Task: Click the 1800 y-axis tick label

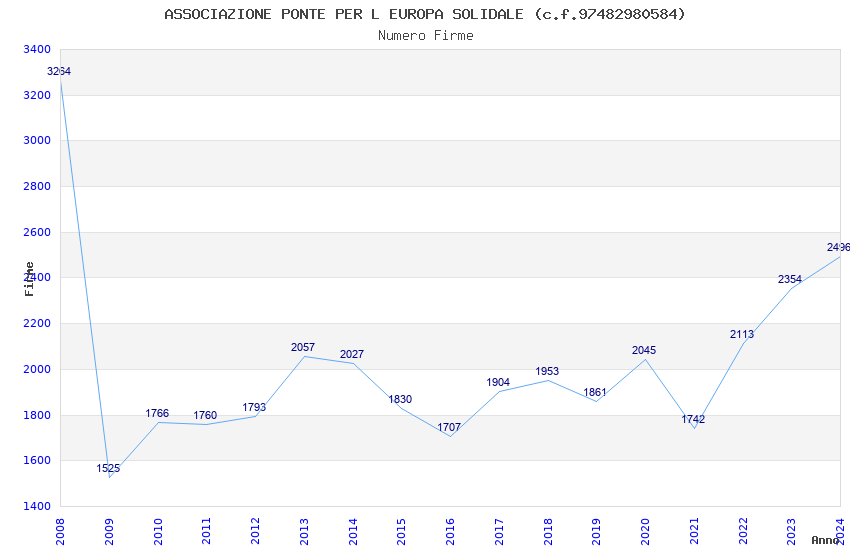Action: [x=37, y=415]
